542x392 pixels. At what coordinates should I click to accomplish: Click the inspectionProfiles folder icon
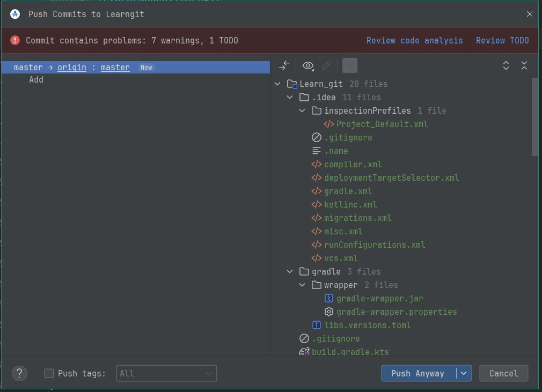[316, 111]
